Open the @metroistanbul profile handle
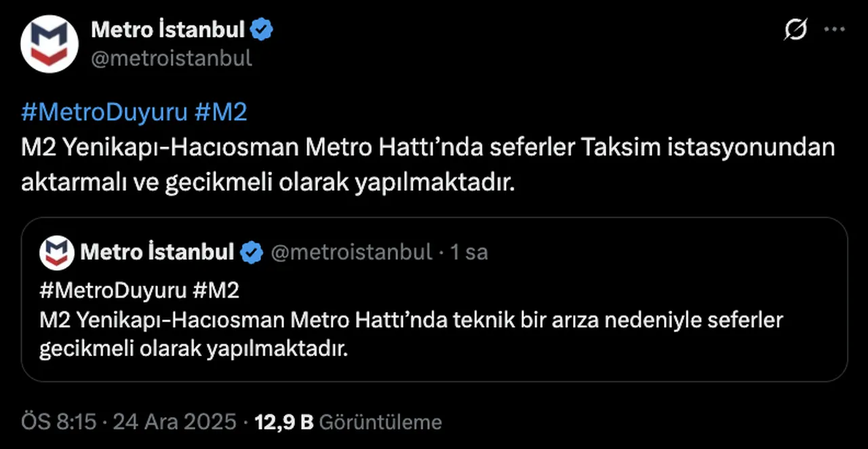 tap(172, 58)
